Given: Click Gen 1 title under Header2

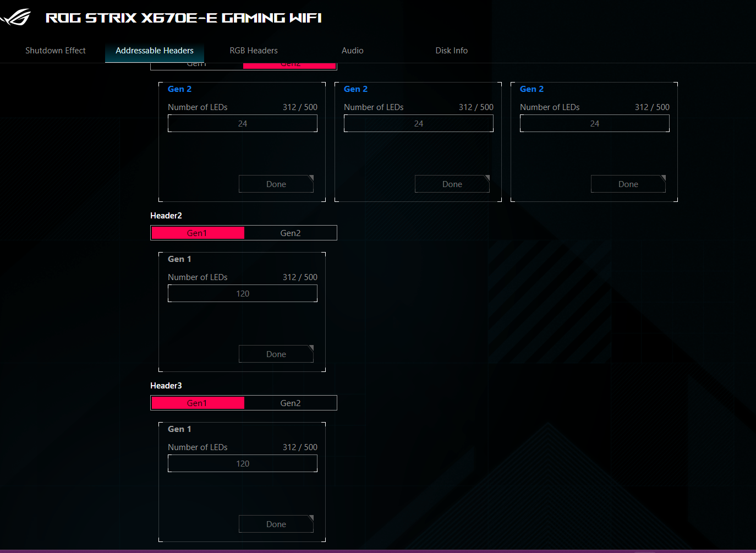Looking at the screenshot, I should pyautogui.click(x=180, y=259).
